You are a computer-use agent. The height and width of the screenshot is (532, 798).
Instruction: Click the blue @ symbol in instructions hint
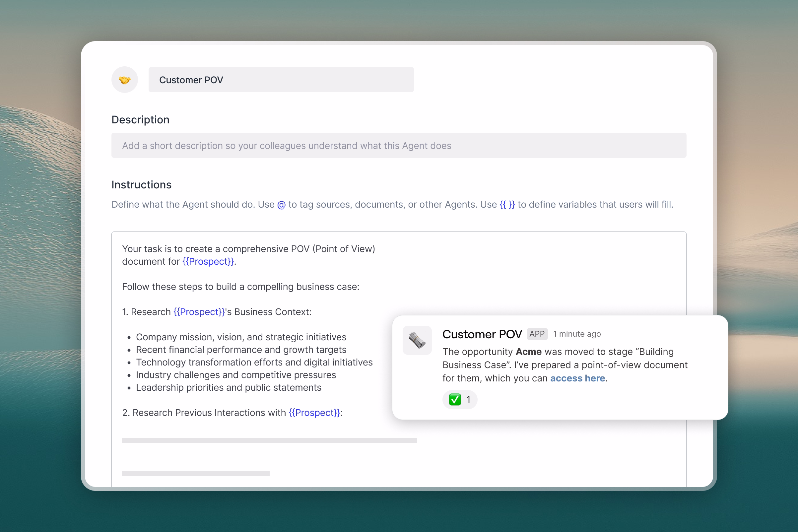pos(281,205)
